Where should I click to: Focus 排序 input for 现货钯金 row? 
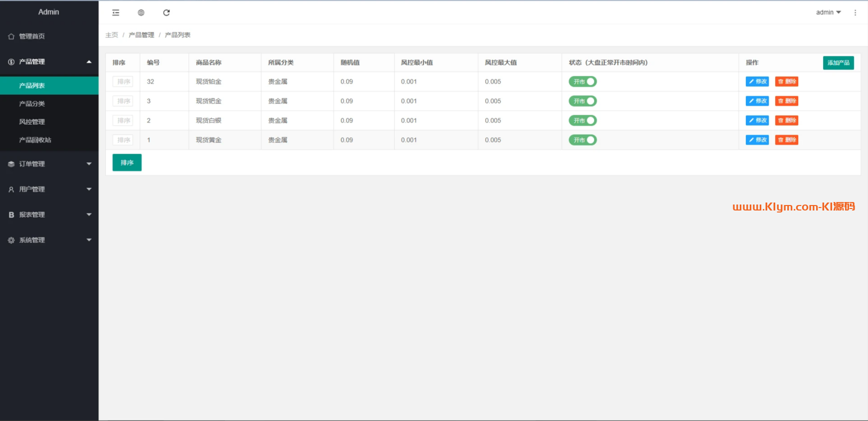pyautogui.click(x=123, y=101)
